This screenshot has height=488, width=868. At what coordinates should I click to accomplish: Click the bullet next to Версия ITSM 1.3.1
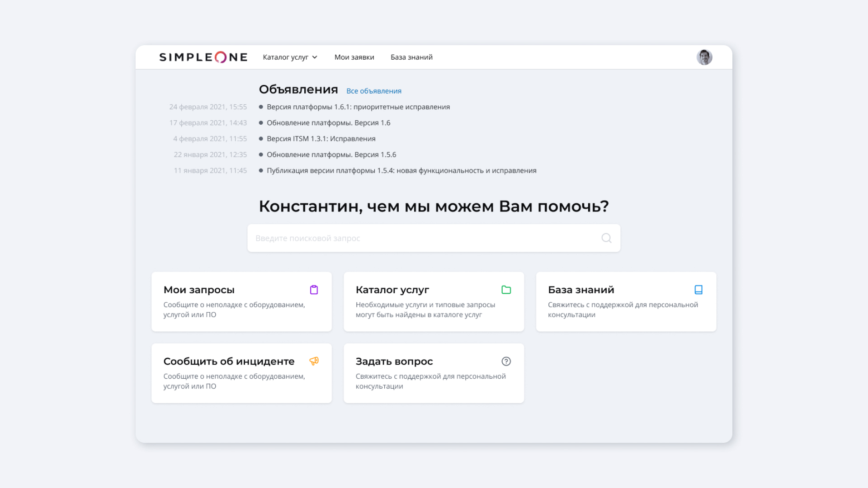260,138
